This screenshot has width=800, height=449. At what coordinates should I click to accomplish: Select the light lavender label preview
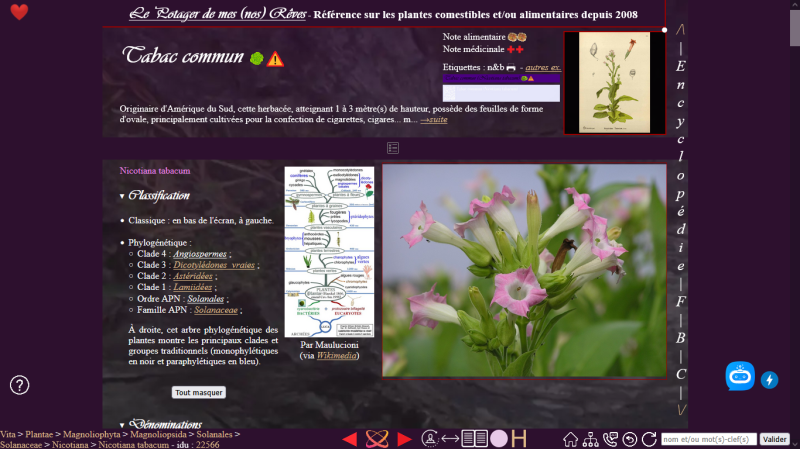pyautogui.click(x=501, y=93)
